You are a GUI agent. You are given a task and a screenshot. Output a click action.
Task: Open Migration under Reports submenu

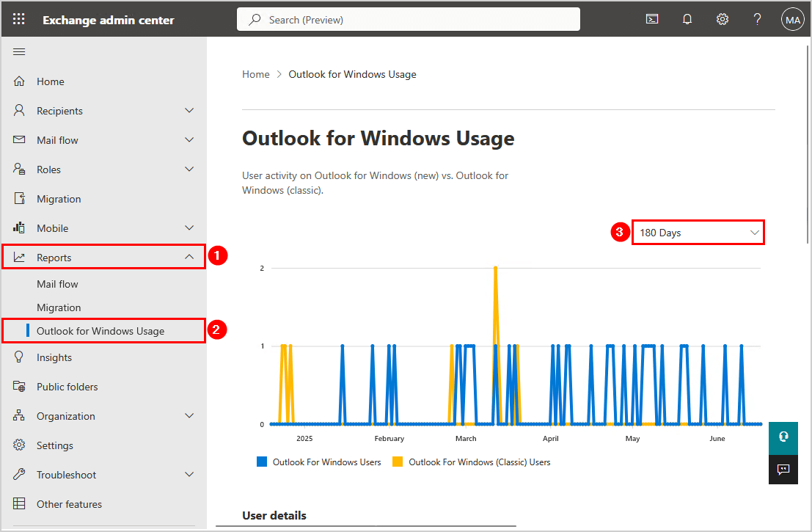[x=59, y=307]
